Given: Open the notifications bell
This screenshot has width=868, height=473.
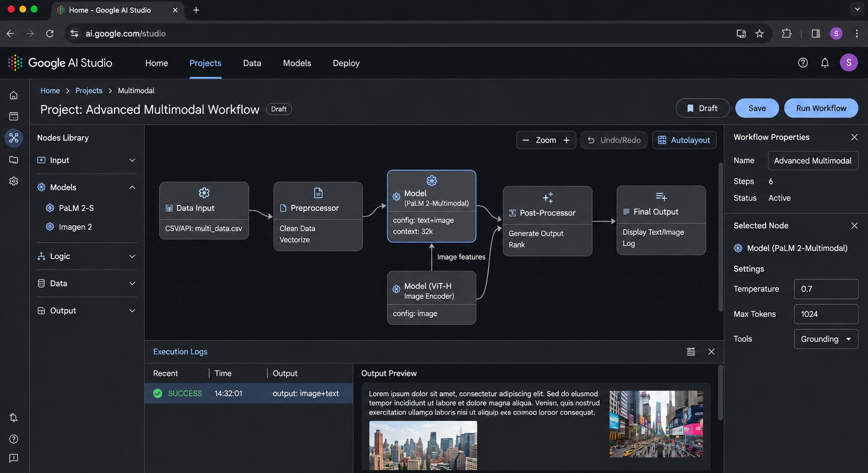Looking at the screenshot, I should tap(825, 63).
